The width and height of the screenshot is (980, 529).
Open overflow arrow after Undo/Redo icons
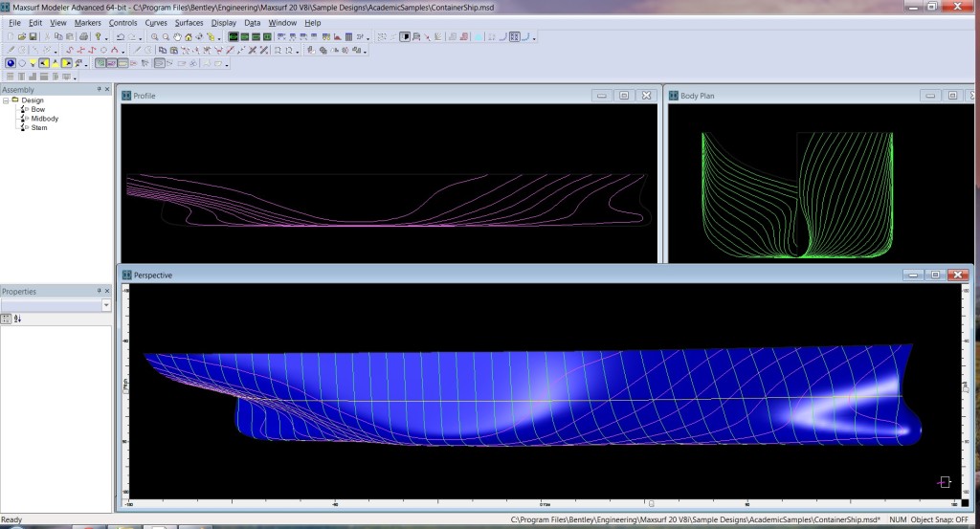click(141, 38)
